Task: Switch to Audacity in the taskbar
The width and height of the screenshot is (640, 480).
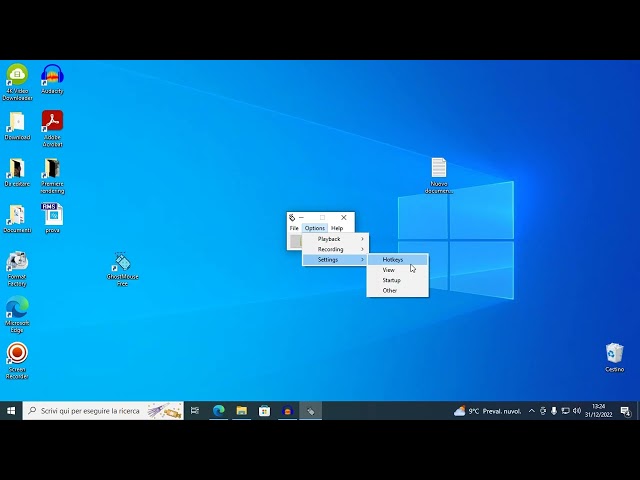Action: (x=287, y=411)
